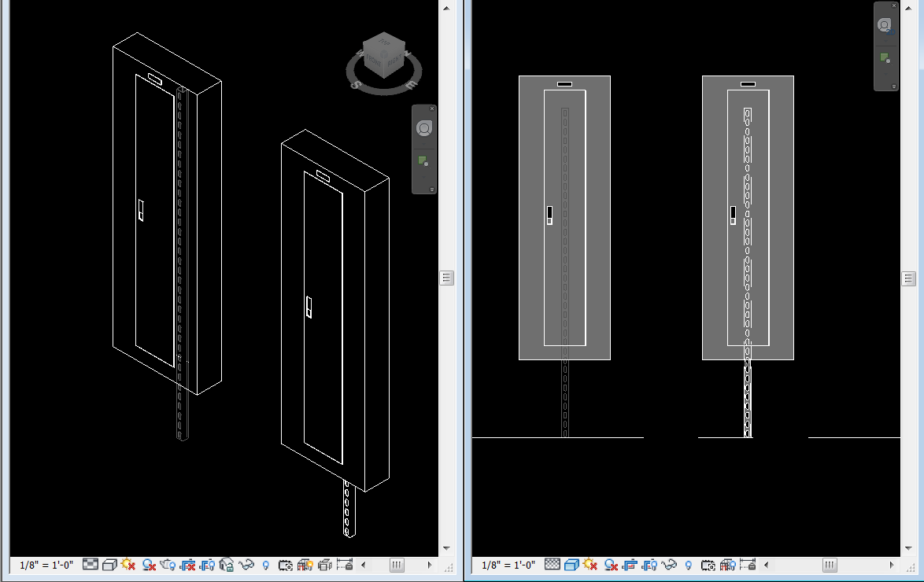
Task: Select the Rendering dialog teapot icon
Action: [168, 564]
